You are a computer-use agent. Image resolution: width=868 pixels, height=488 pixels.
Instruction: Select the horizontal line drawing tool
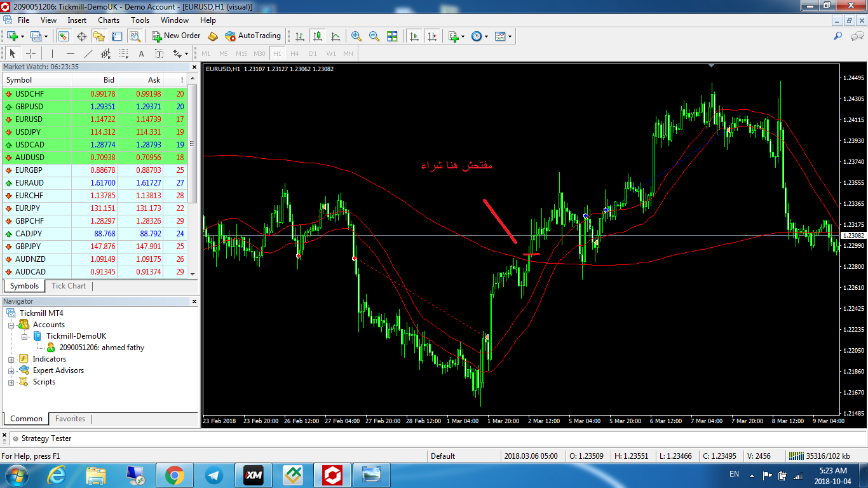pos(71,53)
